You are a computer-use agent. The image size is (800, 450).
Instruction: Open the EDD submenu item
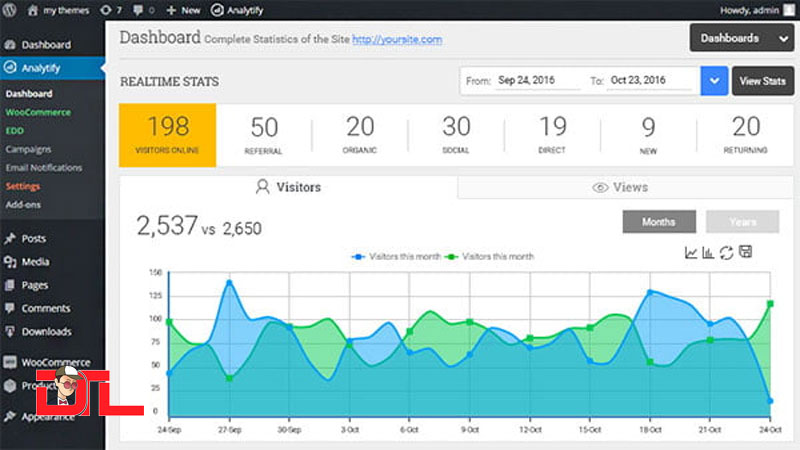[15, 131]
